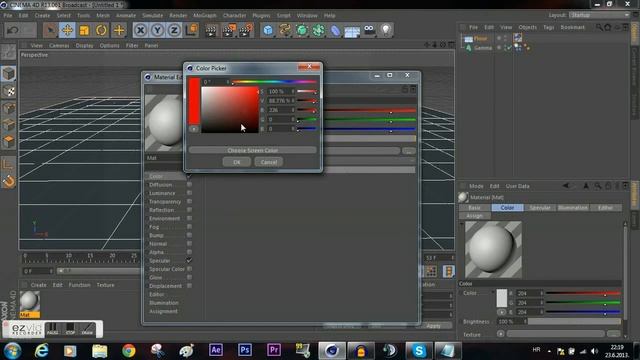Click the Render to Picture Viewer icon
The width and height of the screenshot is (640, 360).
(229, 31)
